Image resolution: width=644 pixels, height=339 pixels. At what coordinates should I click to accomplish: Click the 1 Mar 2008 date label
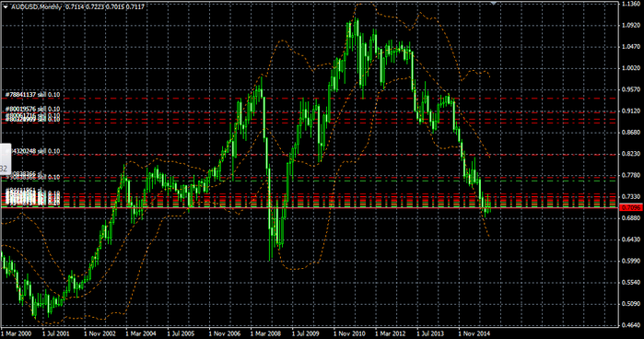(x=265, y=333)
